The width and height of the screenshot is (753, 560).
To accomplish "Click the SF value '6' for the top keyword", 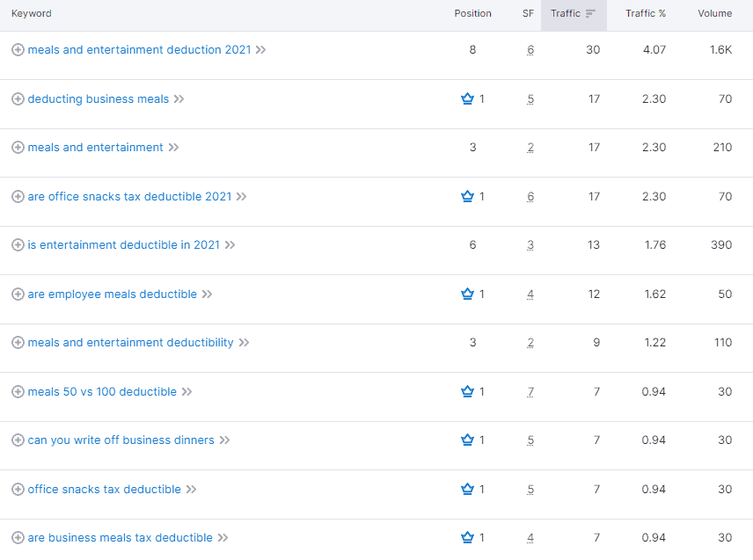I will tap(530, 50).
